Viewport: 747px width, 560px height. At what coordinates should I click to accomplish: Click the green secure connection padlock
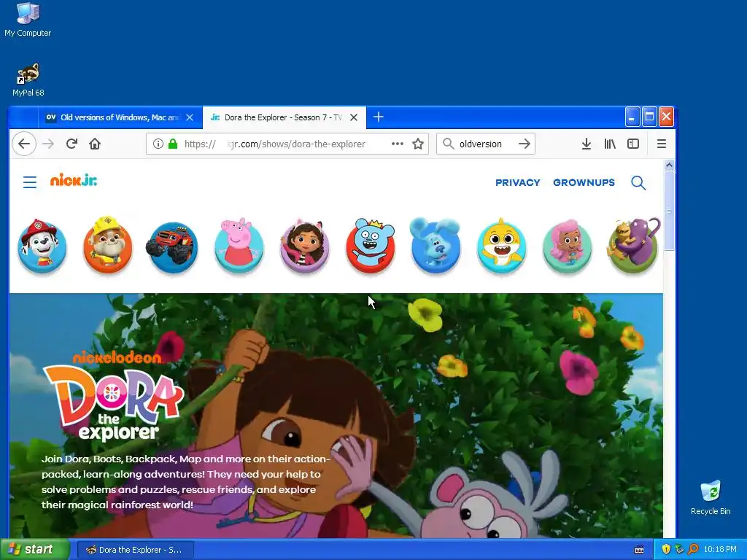click(x=173, y=144)
